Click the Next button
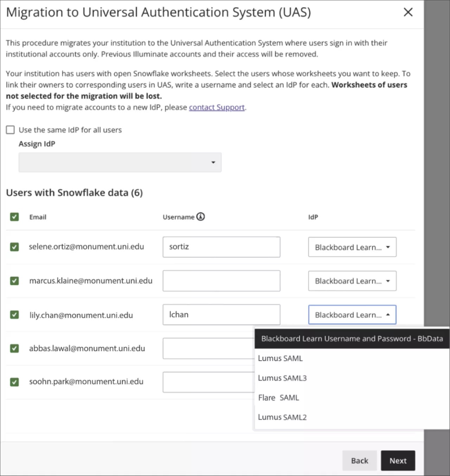This screenshot has height=476, width=450. [x=398, y=461]
